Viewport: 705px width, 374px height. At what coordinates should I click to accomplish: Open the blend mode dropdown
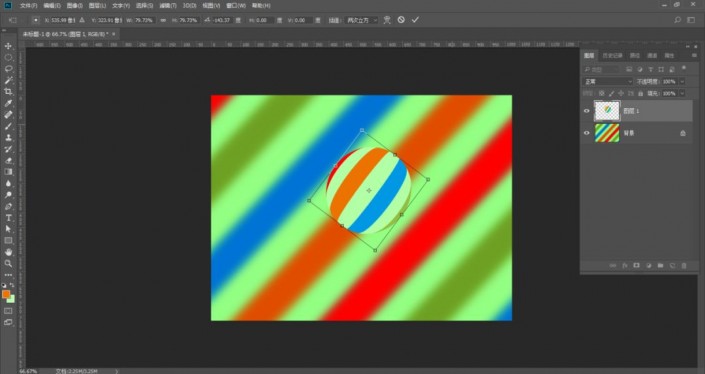[x=607, y=81]
